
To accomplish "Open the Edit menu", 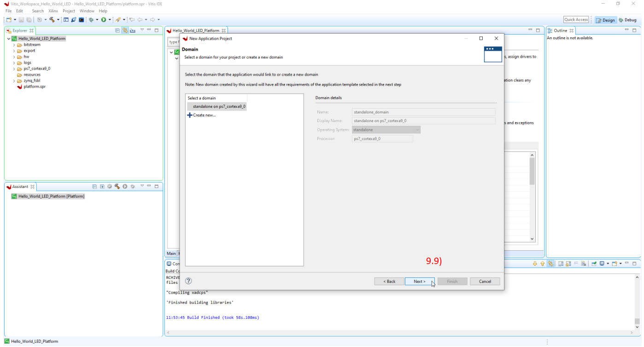I will click(19, 11).
